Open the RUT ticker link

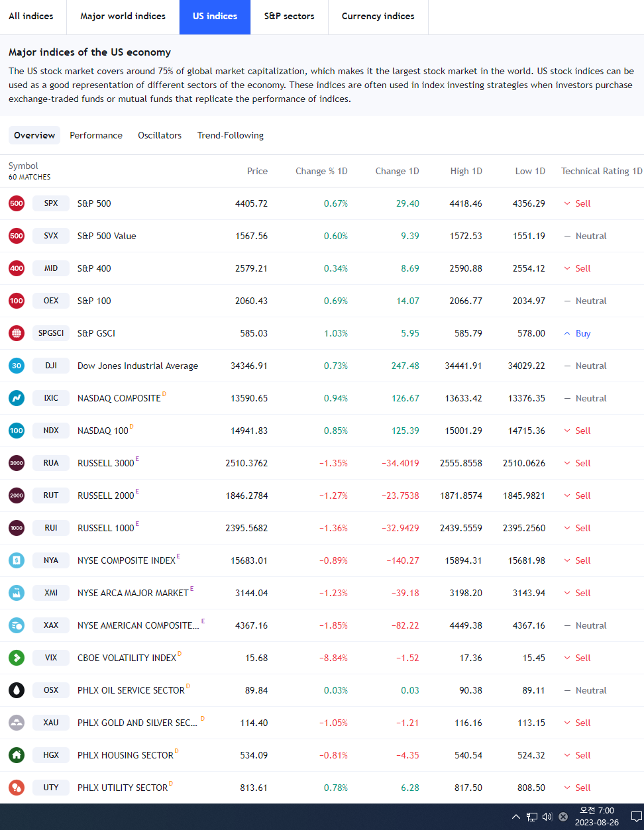tap(51, 495)
